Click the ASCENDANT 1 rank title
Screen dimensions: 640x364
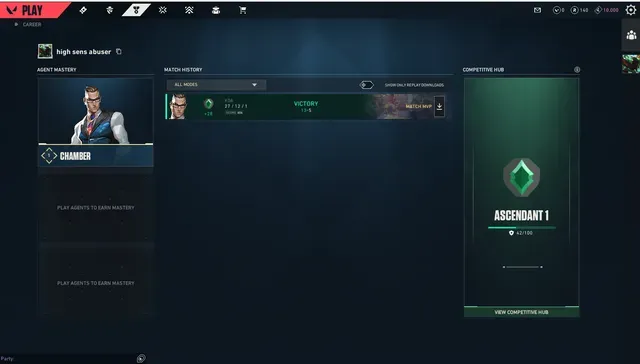[x=521, y=215]
